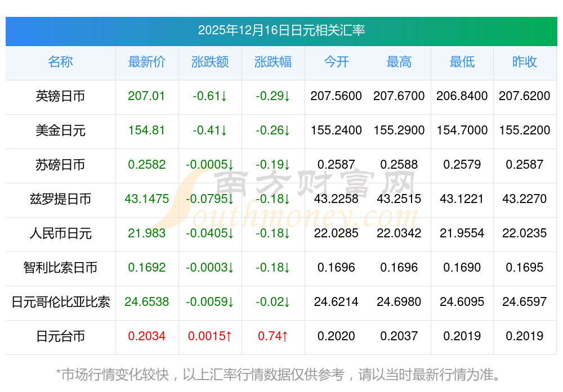This screenshot has height=392, width=563.
Task: Click the 涨跌额 column header
Action: pyautogui.click(x=210, y=62)
